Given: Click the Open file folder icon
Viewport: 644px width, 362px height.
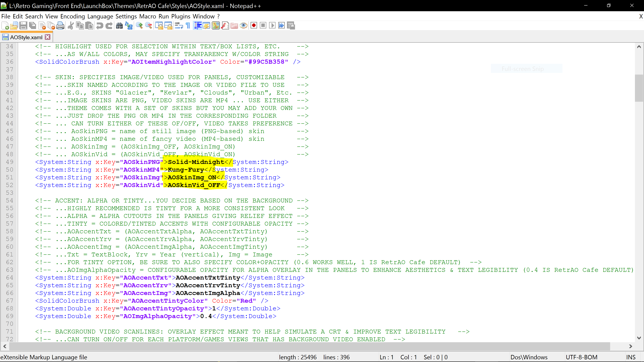Looking at the screenshot, I should pyautogui.click(x=14, y=25).
